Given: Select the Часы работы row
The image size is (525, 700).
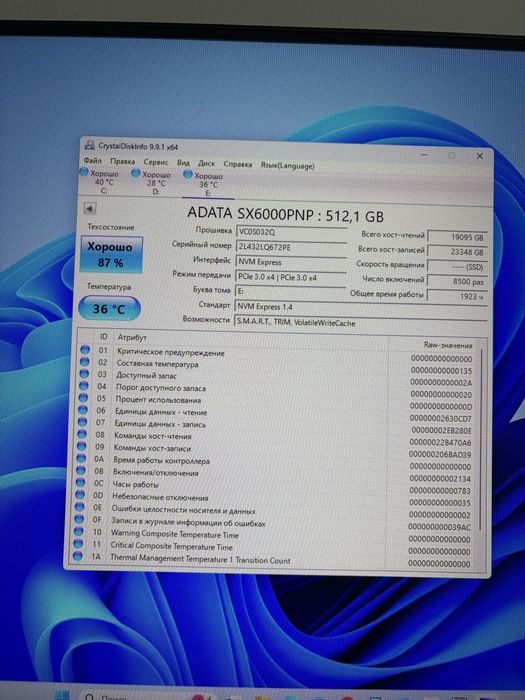Looking at the screenshot, I should [x=275, y=487].
